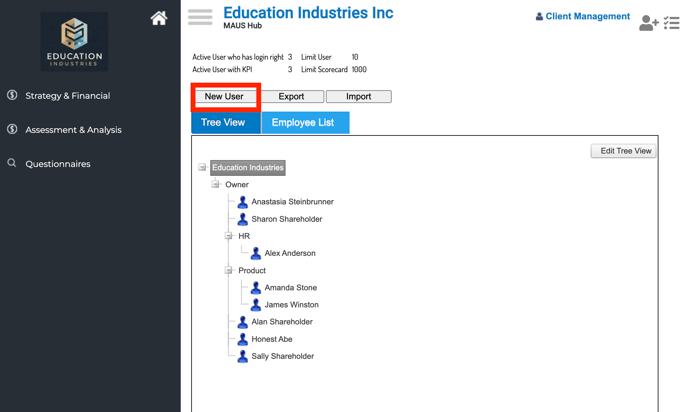Click the Questionnaires search icon

click(x=12, y=163)
